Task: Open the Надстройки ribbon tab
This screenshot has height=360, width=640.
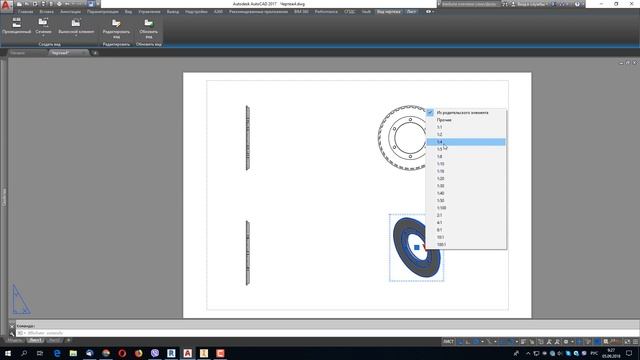Action: (196, 12)
